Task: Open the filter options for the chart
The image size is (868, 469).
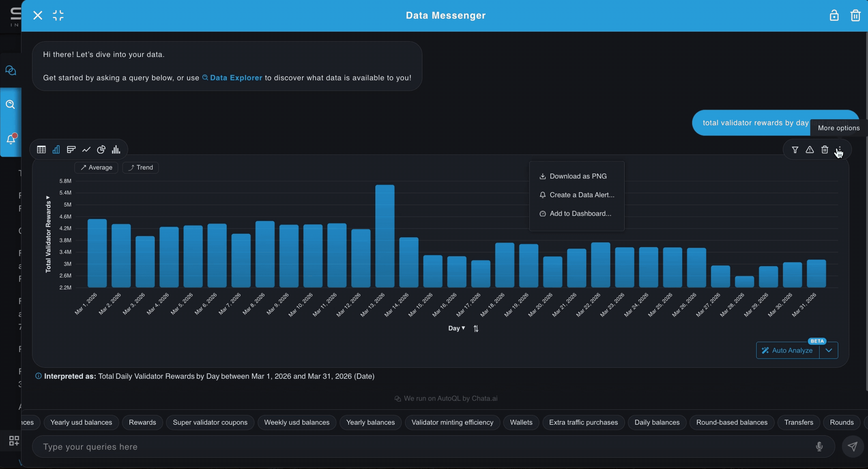Action: click(795, 149)
